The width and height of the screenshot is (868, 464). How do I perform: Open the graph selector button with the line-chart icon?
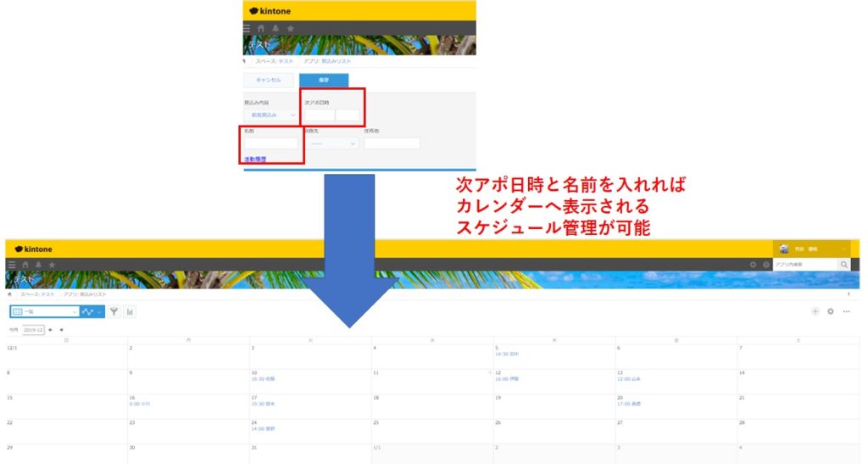pyautogui.click(x=92, y=311)
